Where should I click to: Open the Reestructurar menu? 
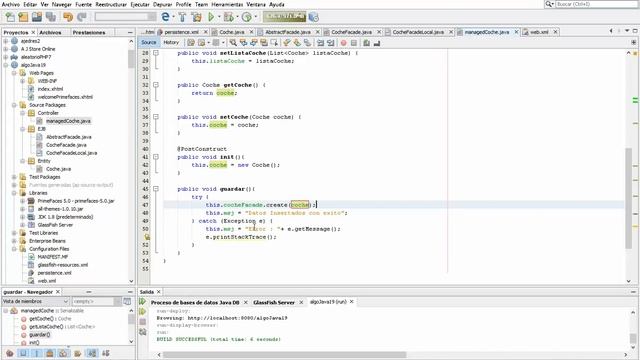(111, 4)
